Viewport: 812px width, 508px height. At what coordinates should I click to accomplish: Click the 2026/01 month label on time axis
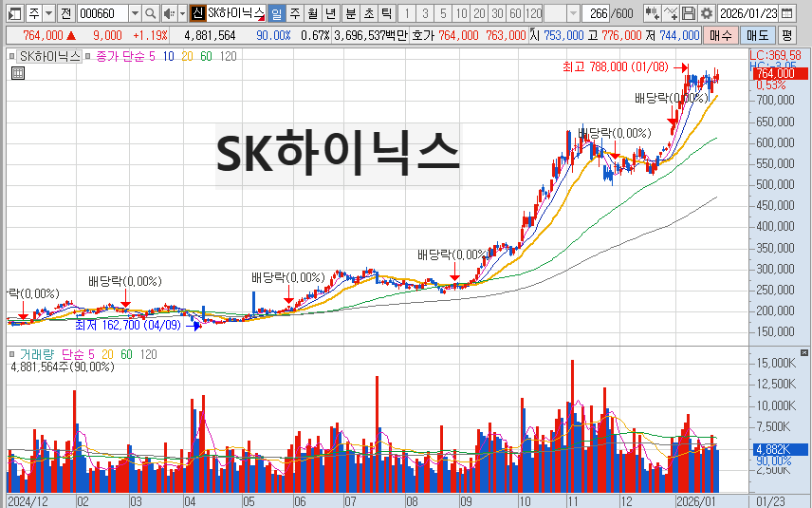point(696,501)
